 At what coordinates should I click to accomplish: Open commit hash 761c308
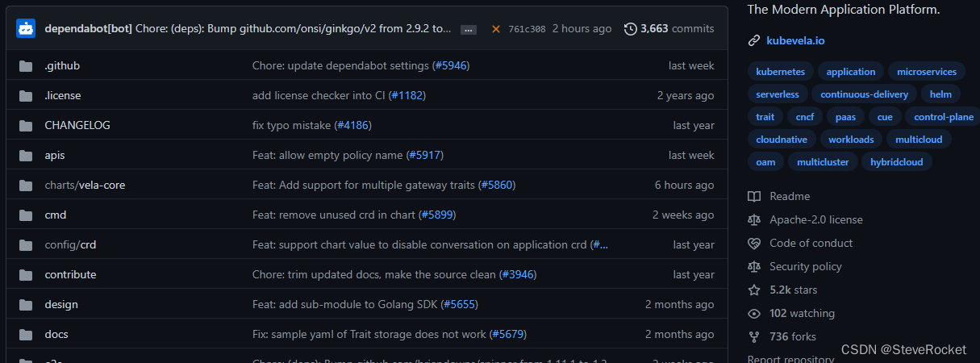[x=527, y=29]
